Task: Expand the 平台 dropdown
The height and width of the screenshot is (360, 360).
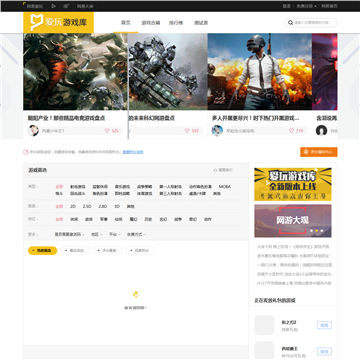Action: tap(115, 234)
